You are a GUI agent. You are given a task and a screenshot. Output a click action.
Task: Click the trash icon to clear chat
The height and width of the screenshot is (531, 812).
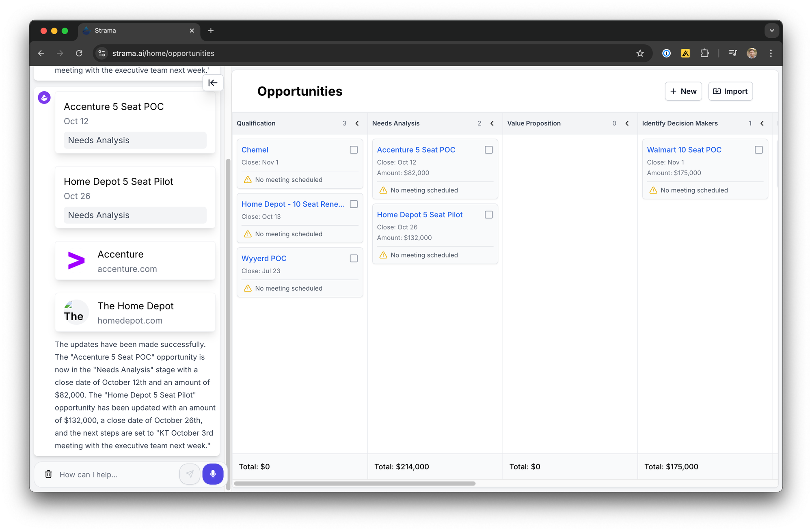pyautogui.click(x=48, y=474)
